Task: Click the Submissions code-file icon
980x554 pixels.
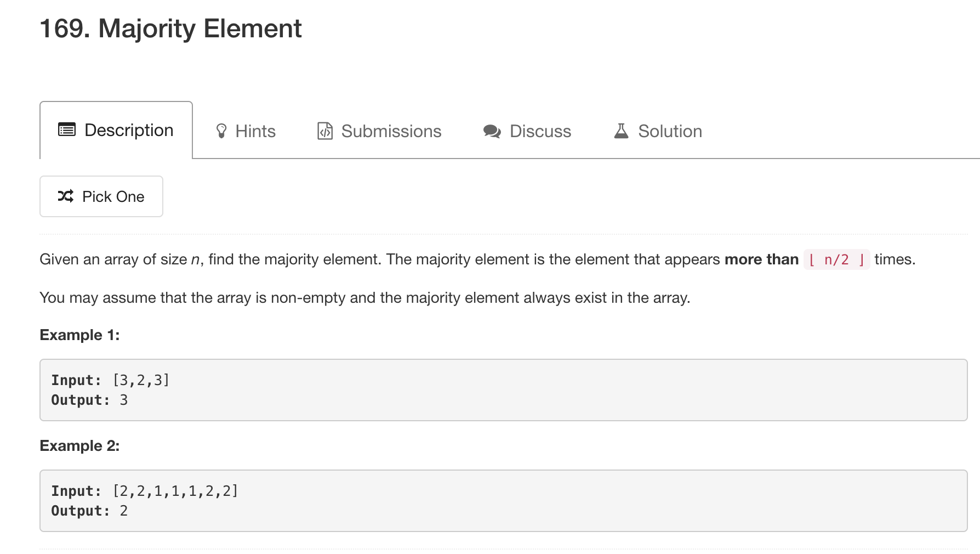Action: coord(325,131)
